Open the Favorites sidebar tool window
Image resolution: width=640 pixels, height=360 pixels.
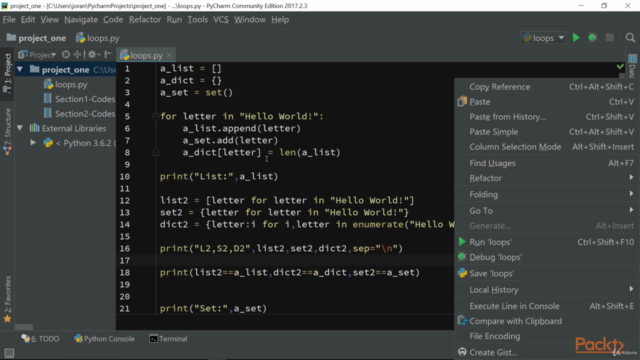point(7,299)
